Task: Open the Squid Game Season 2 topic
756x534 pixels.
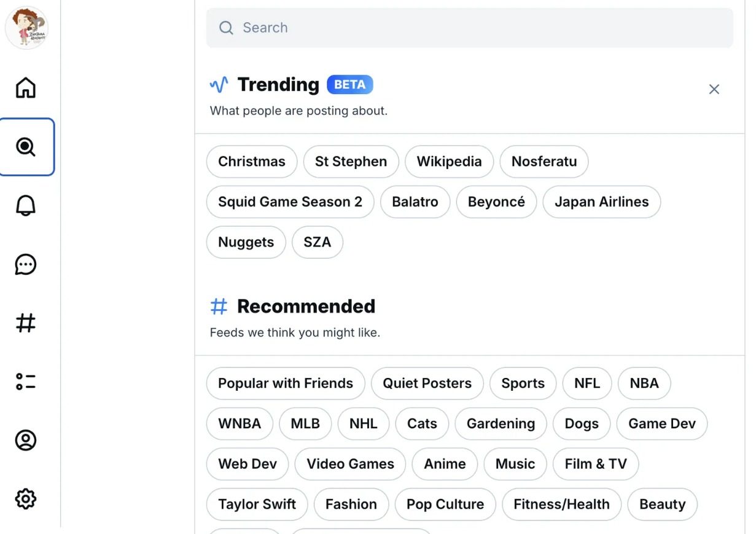Action: [x=290, y=202]
